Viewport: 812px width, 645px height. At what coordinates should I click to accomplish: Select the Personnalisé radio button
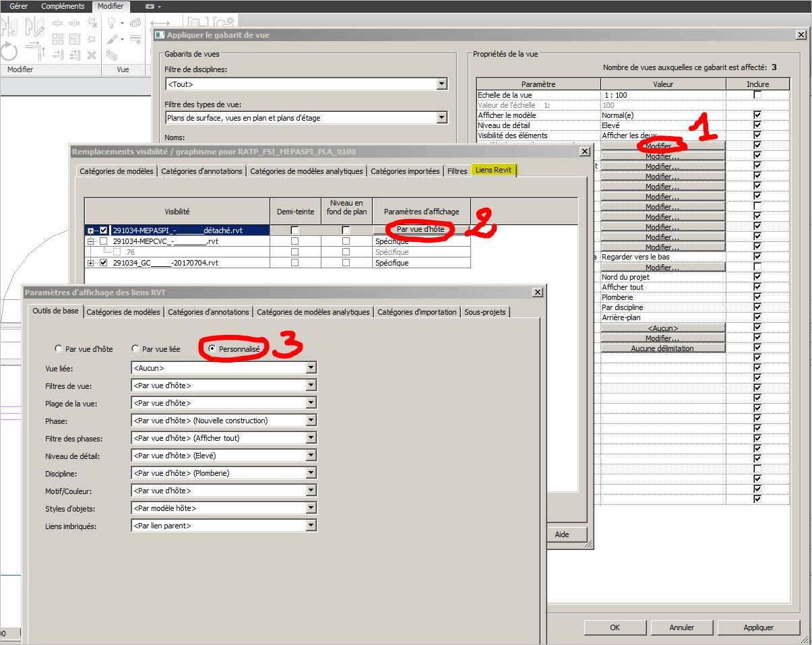(x=213, y=349)
